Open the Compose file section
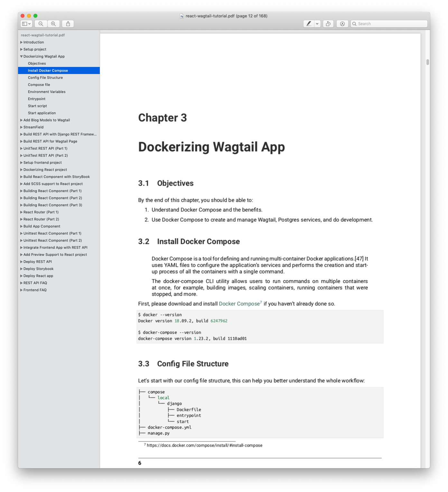 (x=59, y=85)
